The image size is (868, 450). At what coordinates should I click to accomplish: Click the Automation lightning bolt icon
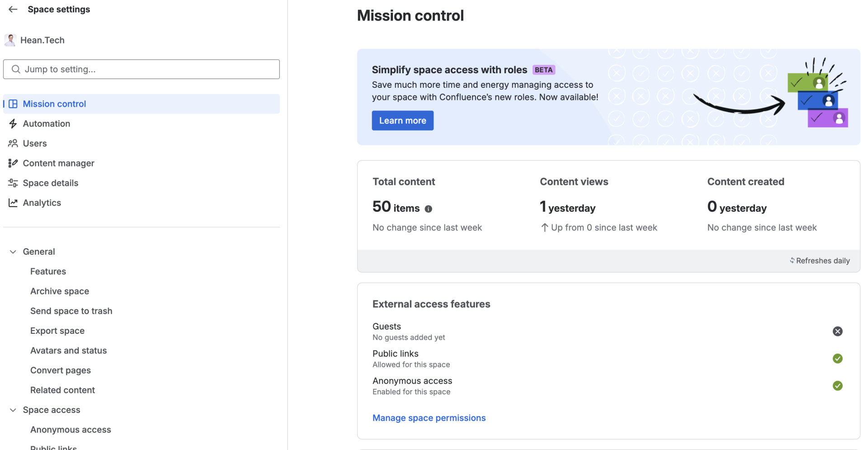(x=13, y=124)
